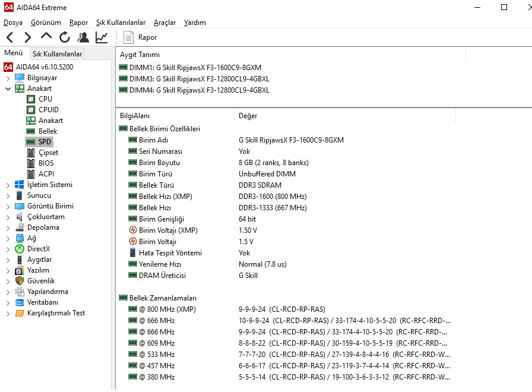Open the Görünüm menu
532x392 pixels.
point(46,23)
